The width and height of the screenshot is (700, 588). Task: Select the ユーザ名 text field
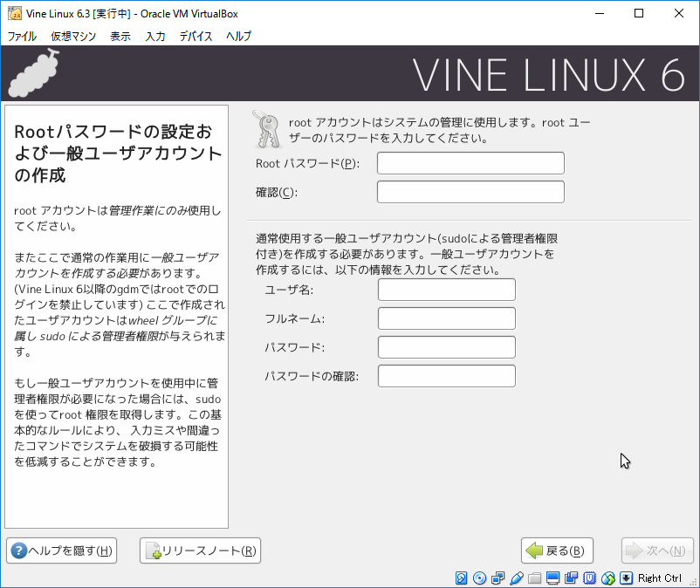(x=446, y=290)
